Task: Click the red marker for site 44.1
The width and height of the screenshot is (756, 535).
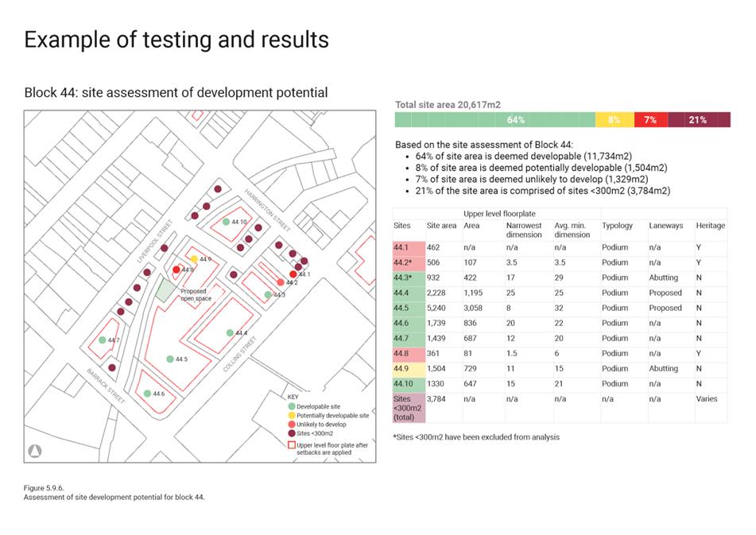Action: point(293,274)
